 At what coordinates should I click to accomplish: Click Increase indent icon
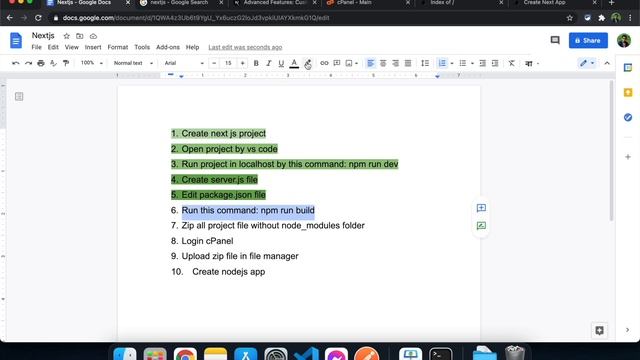point(495,63)
